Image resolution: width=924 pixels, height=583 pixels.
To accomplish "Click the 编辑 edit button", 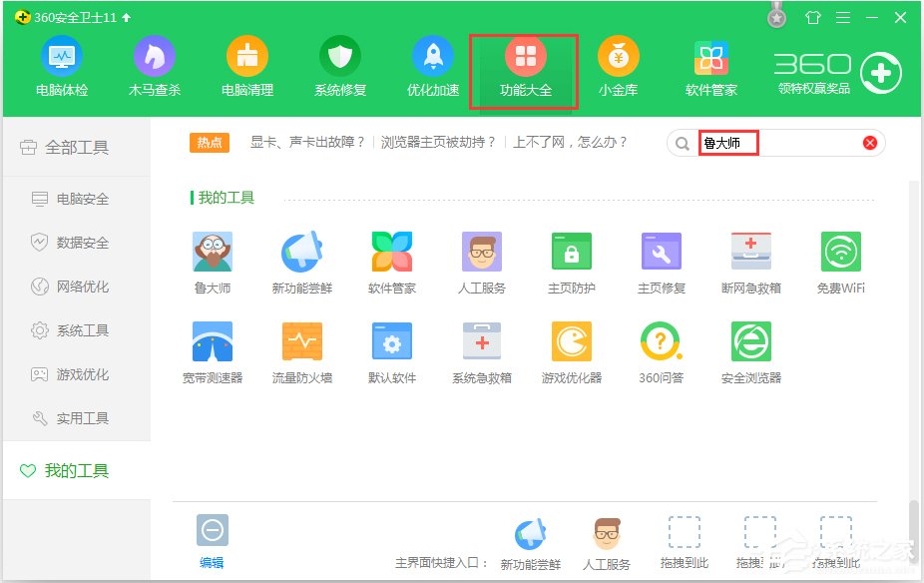I will coord(212,539).
